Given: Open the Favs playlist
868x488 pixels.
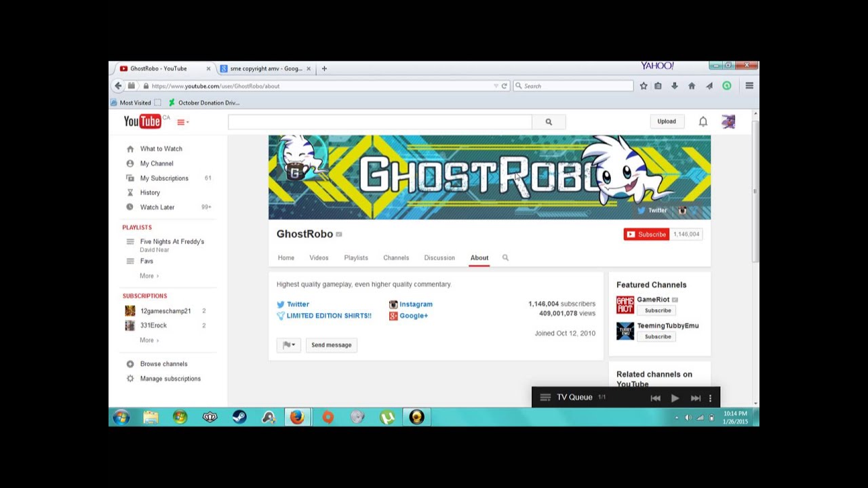Looking at the screenshot, I should point(146,261).
